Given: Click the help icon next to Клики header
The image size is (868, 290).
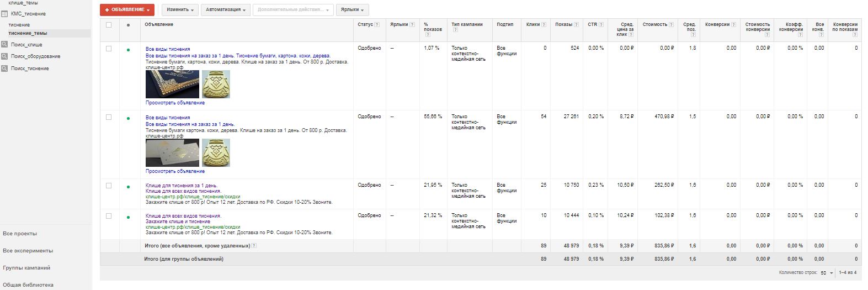Looking at the screenshot, I should tap(544, 24).
